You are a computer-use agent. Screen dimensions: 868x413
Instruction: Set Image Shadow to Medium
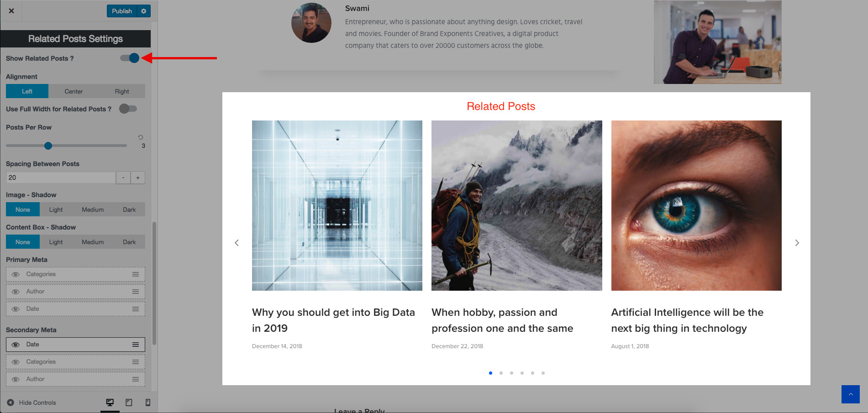coord(93,209)
